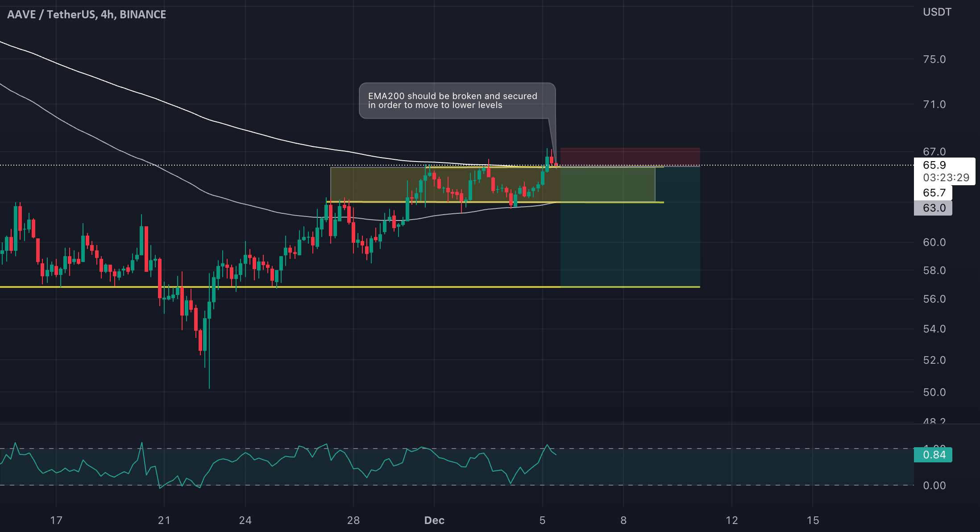Click the Dec month label on time axis
The height and width of the screenshot is (532, 980).
point(434,520)
